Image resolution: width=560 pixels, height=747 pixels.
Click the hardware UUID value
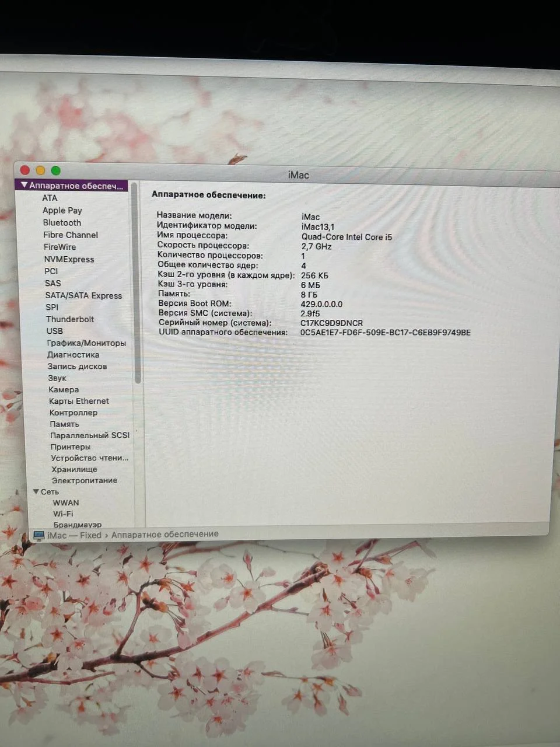point(386,333)
